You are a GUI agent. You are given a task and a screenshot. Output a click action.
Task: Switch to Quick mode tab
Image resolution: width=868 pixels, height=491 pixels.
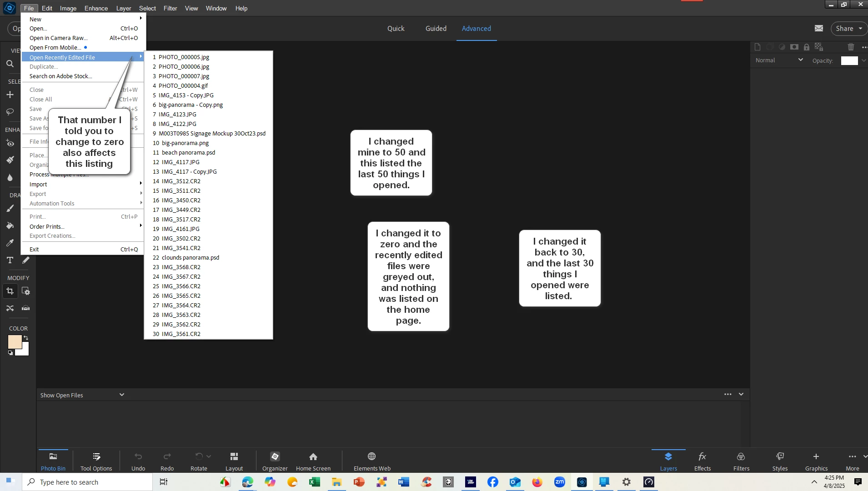tap(396, 28)
